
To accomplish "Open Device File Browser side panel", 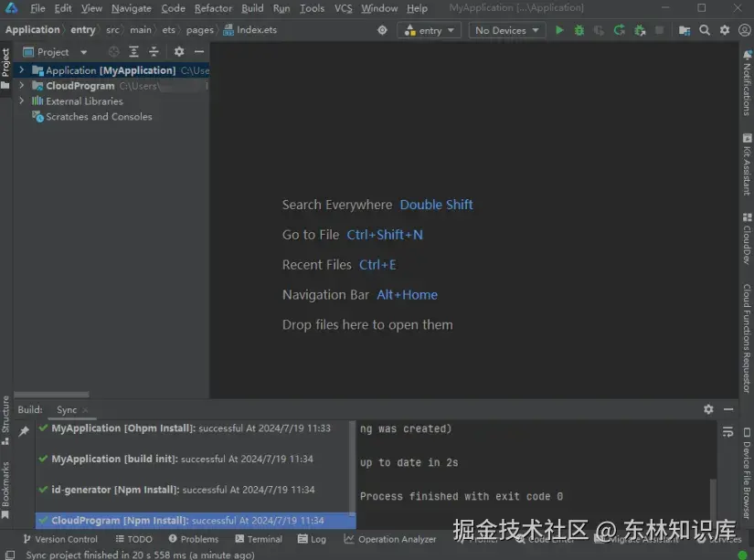I will point(747,474).
